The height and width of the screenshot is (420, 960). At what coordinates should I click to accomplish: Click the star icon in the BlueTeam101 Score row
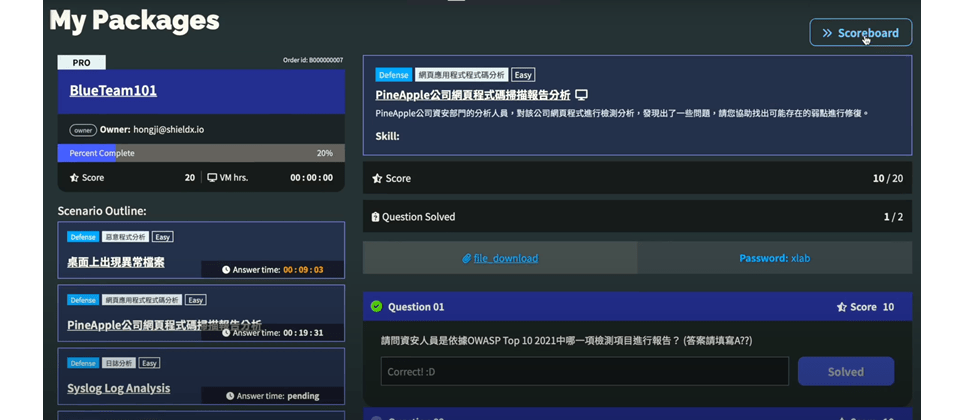tap(74, 177)
